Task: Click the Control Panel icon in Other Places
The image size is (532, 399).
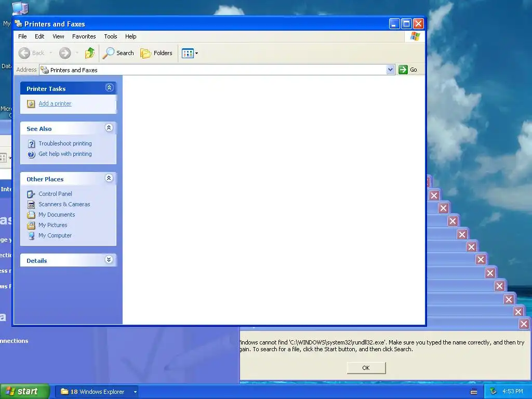Action: [31, 194]
